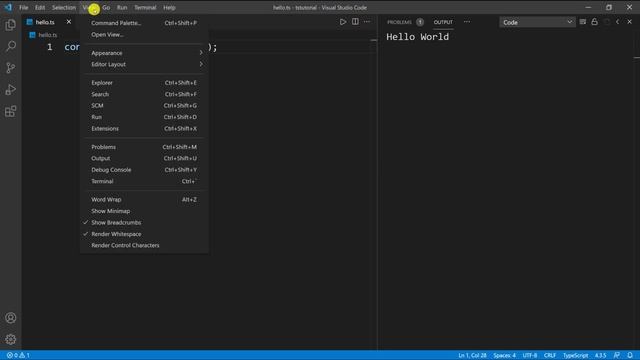Open the Code output channel dropdown
The image size is (640, 360).
point(537,22)
